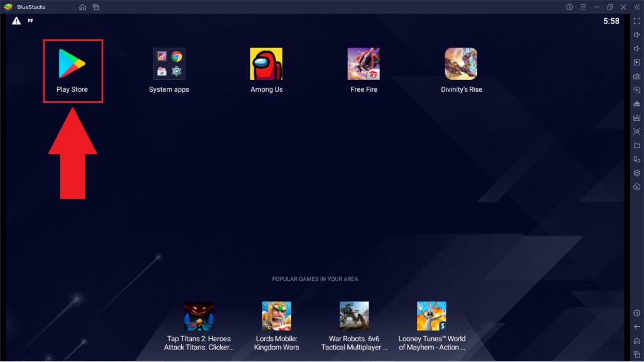Open Looney Tunes World of Mayhem suggestion
This screenshot has height=362, width=644.
(431, 326)
